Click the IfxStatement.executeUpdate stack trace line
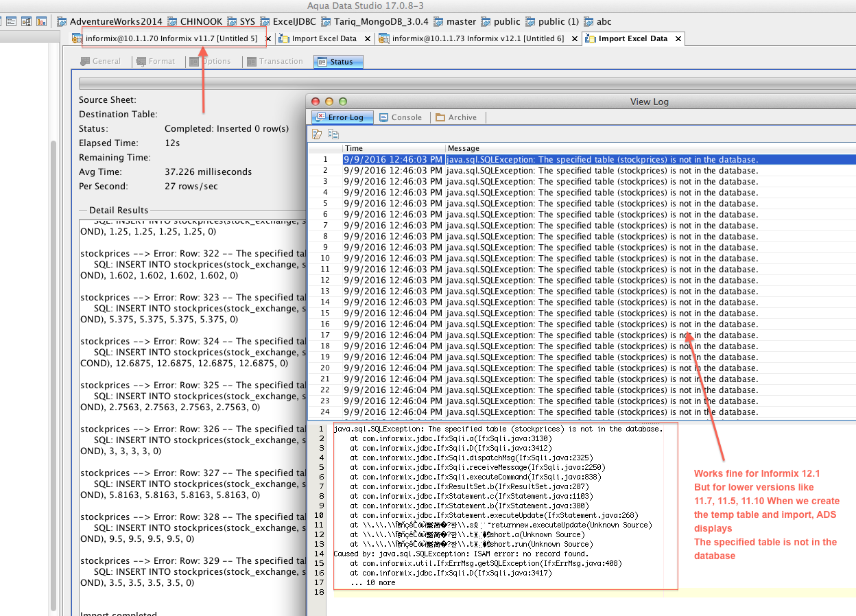856x616 pixels. [494, 515]
